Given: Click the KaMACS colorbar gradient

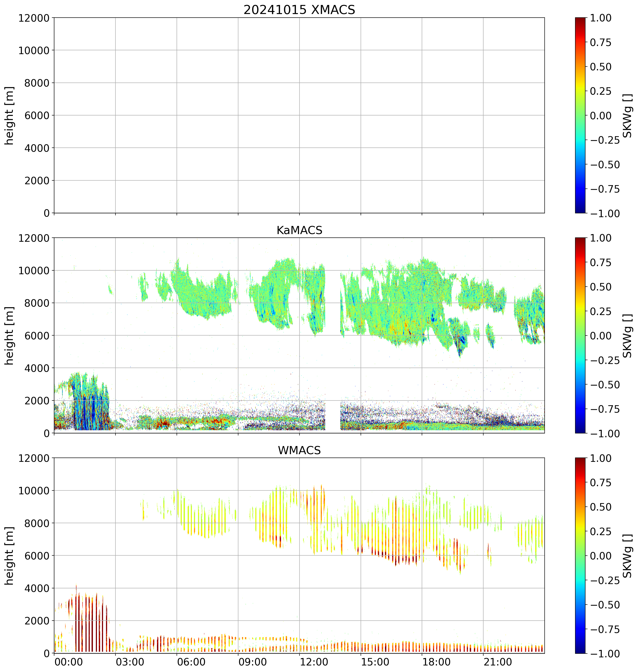Looking at the screenshot, I should [x=580, y=335].
